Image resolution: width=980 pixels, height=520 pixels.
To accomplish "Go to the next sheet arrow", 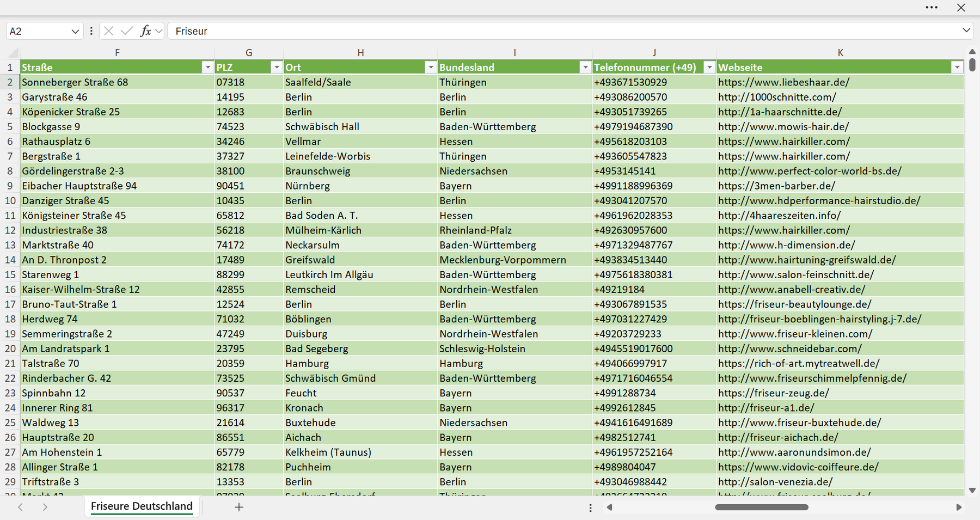I will (45, 507).
